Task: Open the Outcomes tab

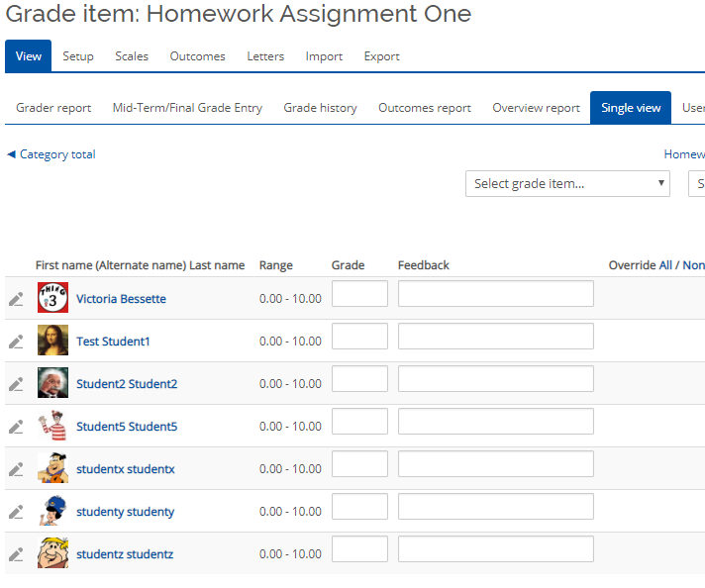Action: pyautogui.click(x=197, y=56)
